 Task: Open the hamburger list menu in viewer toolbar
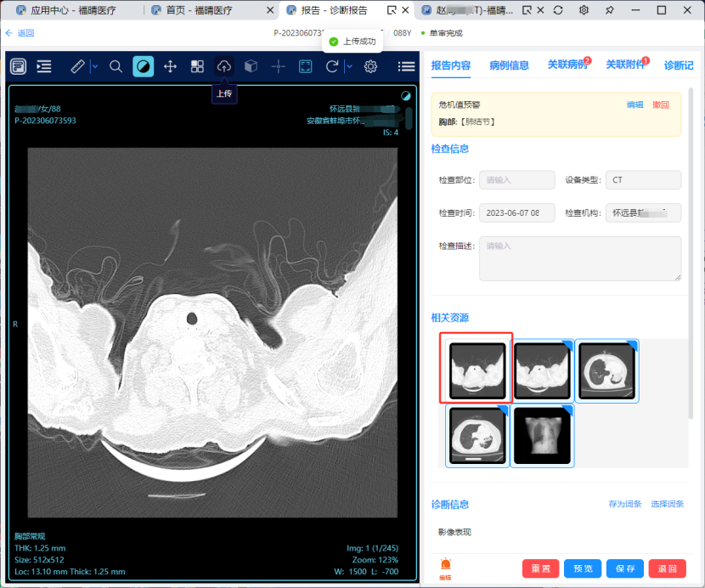pyautogui.click(x=407, y=66)
